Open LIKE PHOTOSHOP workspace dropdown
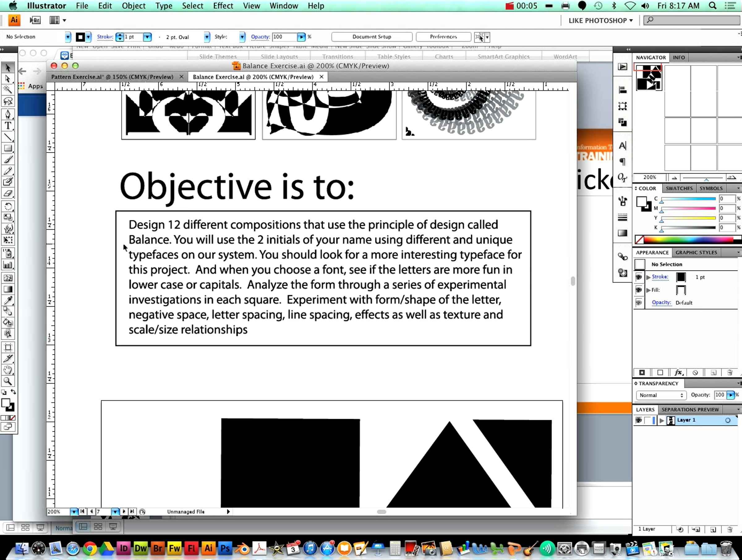Viewport: 742px width, 560px height. coord(600,20)
